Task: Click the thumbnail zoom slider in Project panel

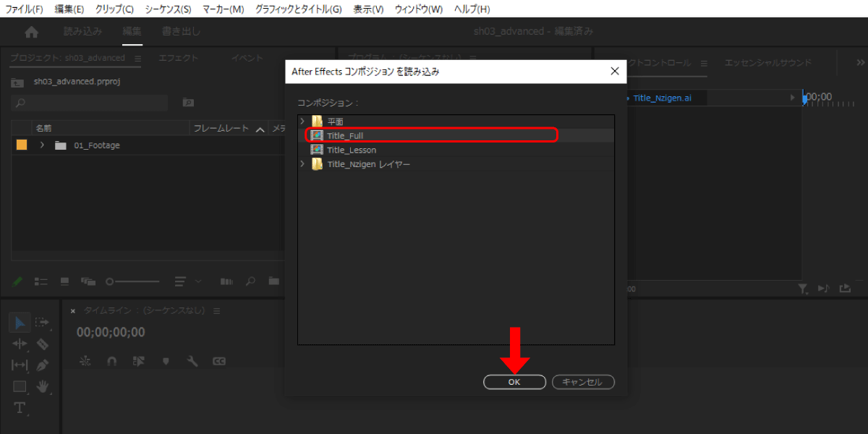Action: [132, 281]
